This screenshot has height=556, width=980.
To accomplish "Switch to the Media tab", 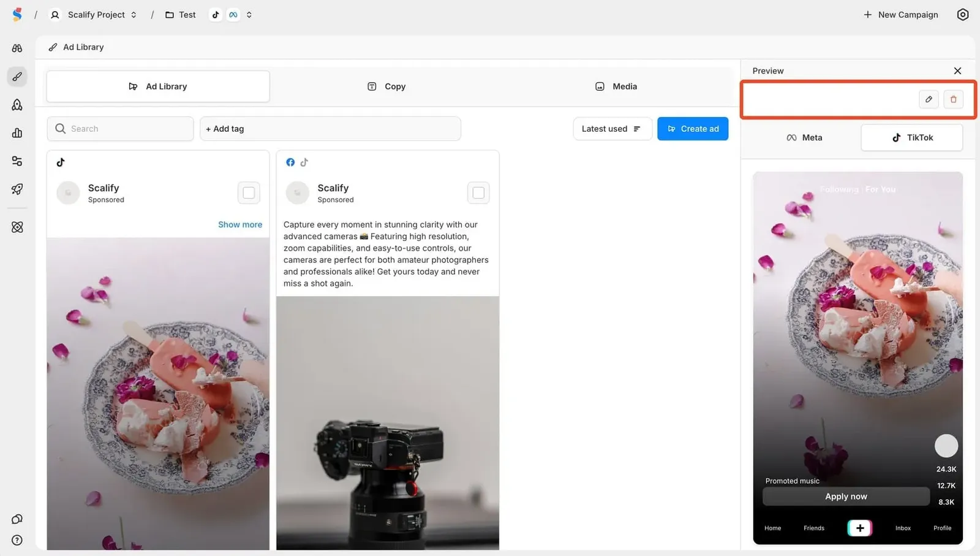I will tap(616, 86).
